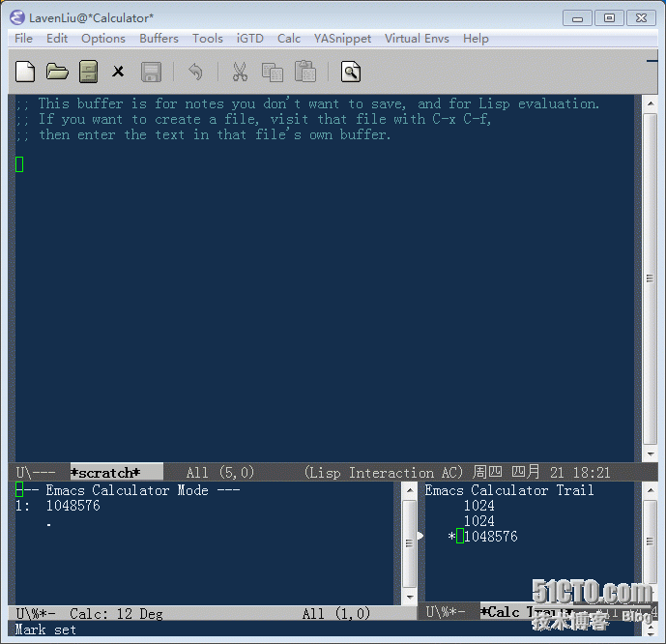Open the Buffers menu
Screen dimensions: 666x644
(159, 39)
